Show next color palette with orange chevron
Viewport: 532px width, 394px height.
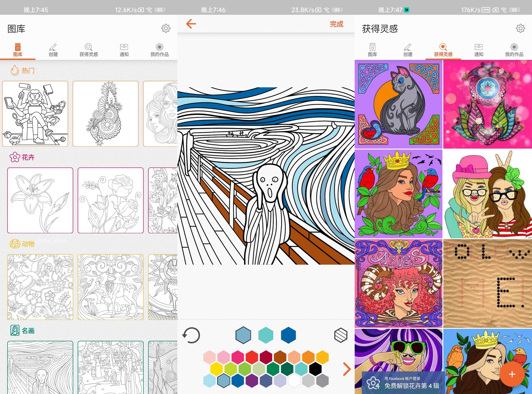[347, 369]
